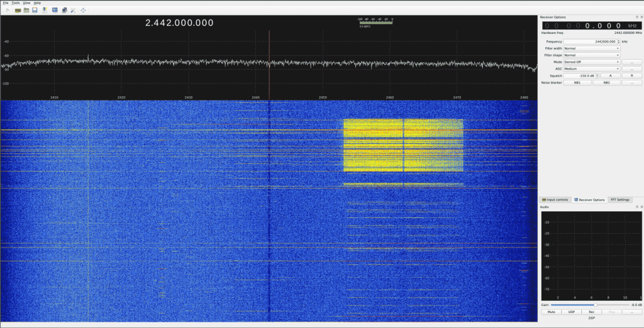This screenshot has height=328, width=644.
Task: Open audio options ellipsis button
Action: (631, 312)
